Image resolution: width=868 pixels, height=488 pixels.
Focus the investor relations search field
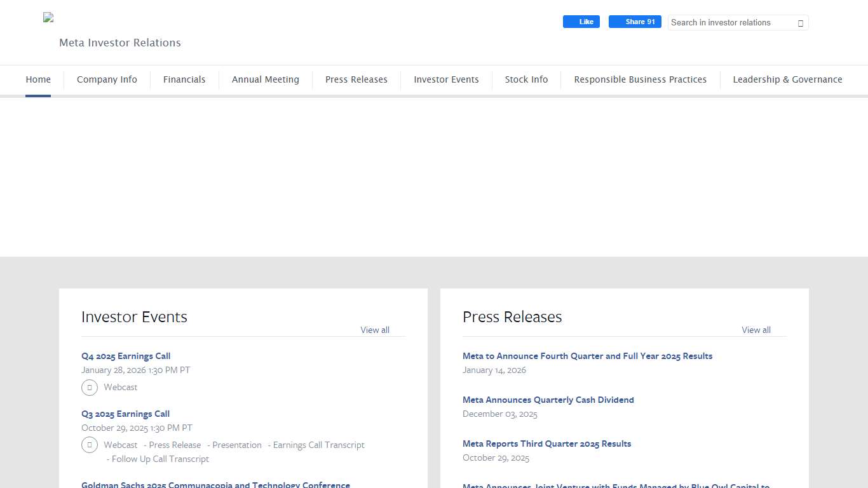point(731,23)
